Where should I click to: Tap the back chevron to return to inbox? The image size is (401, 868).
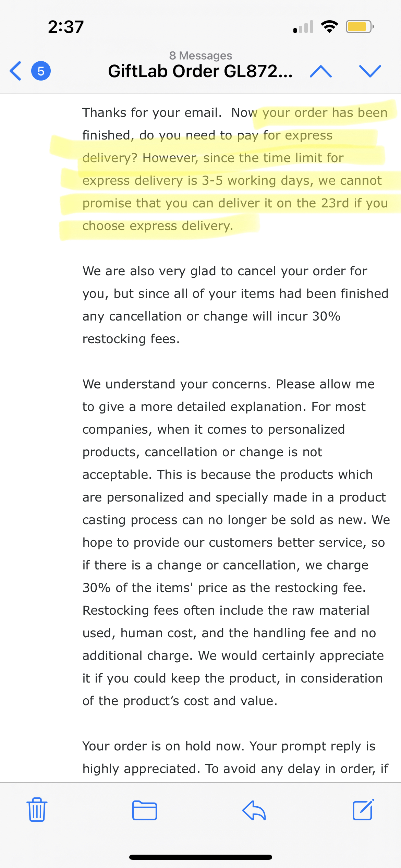(x=16, y=71)
